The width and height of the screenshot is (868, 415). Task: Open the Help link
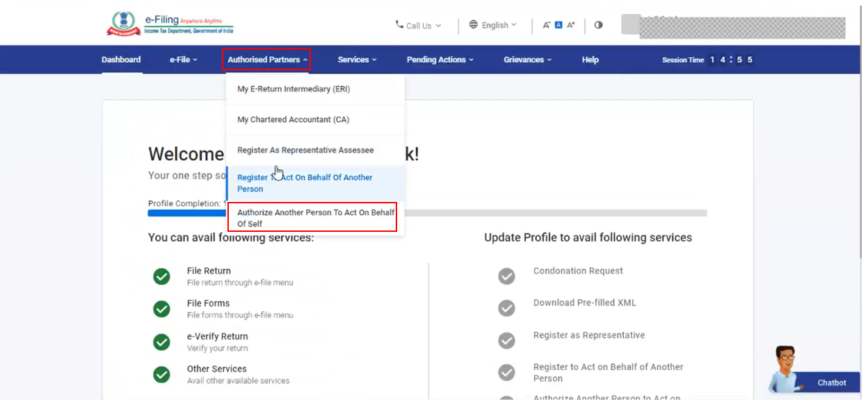(590, 60)
